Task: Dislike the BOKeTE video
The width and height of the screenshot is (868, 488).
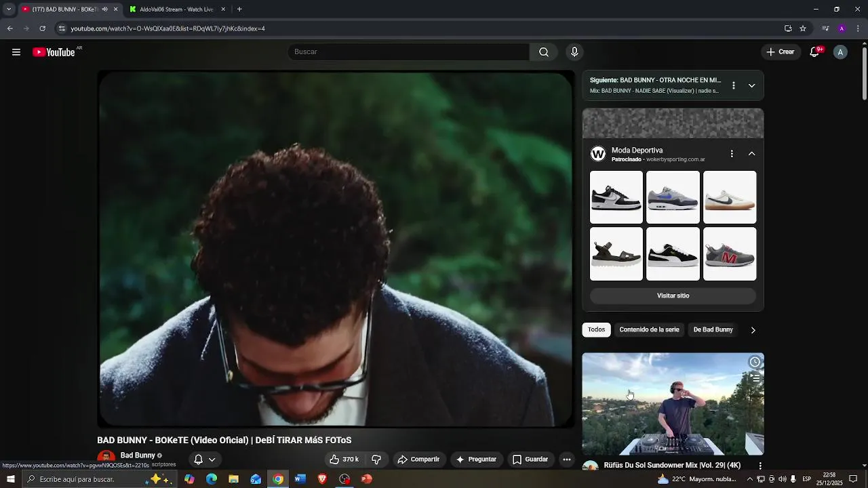Action: pos(376,460)
